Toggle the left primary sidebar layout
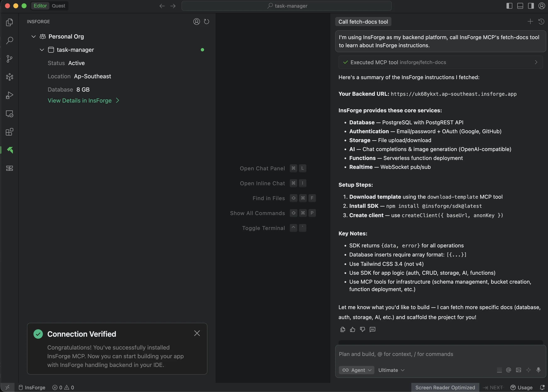Viewport: 548px width, 392px height. point(509,6)
